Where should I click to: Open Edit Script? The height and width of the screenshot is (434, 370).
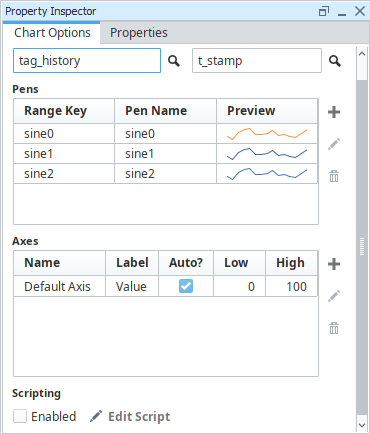(x=130, y=416)
